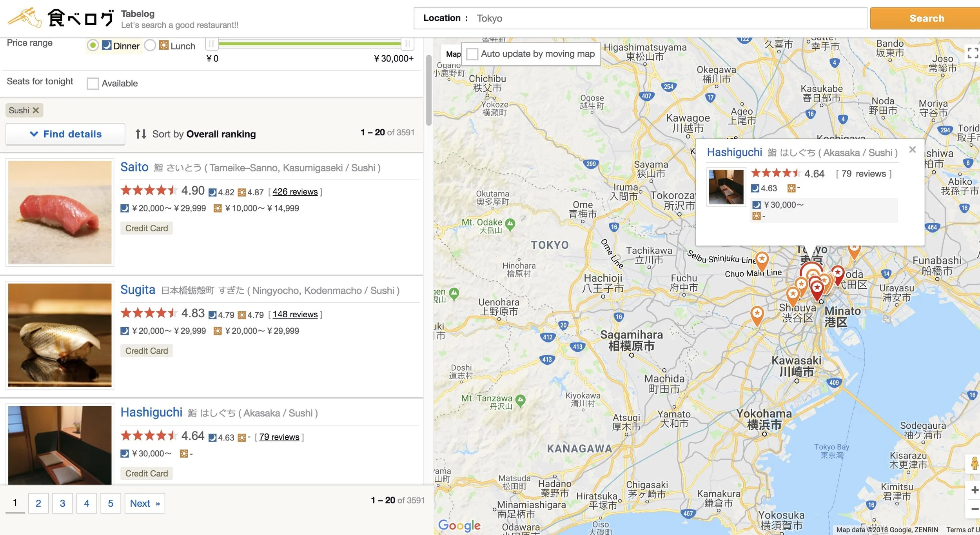
Task: Click the Hashiguchi photo in map popup
Action: 726,187
